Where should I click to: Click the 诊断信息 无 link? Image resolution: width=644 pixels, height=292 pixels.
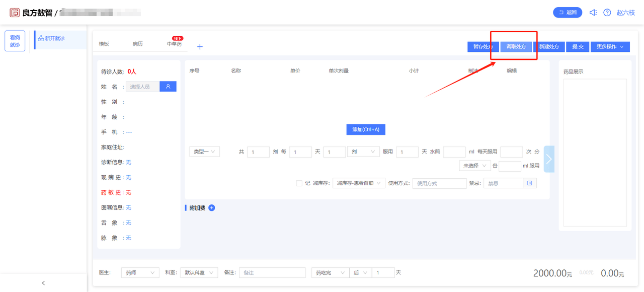(128, 163)
